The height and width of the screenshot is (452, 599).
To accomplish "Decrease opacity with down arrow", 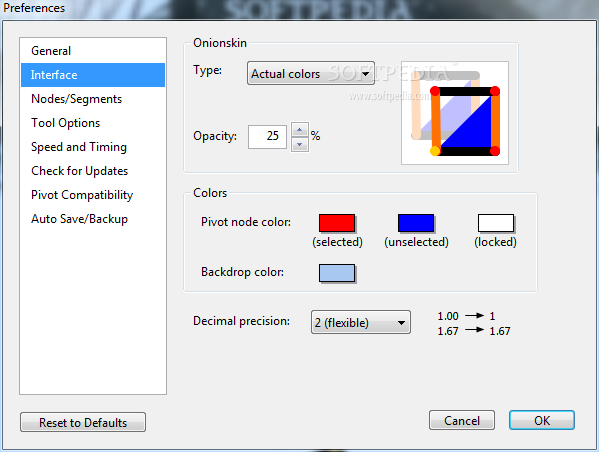I will pos(300,144).
